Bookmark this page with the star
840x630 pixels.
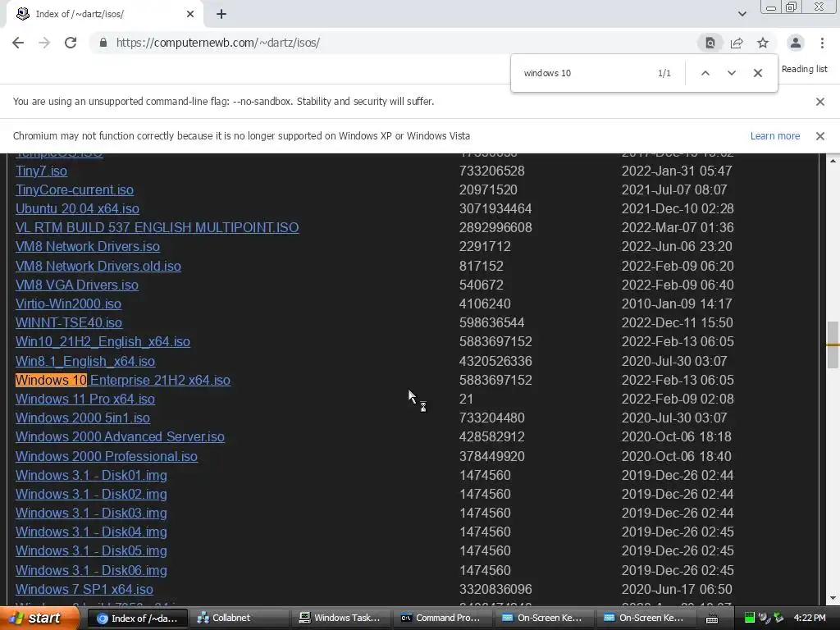(763, 43)
